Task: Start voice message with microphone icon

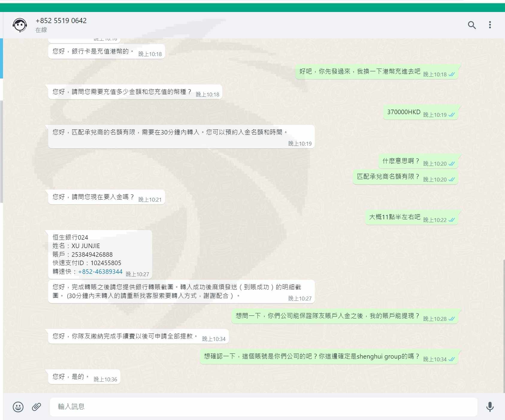Action: 490,407
